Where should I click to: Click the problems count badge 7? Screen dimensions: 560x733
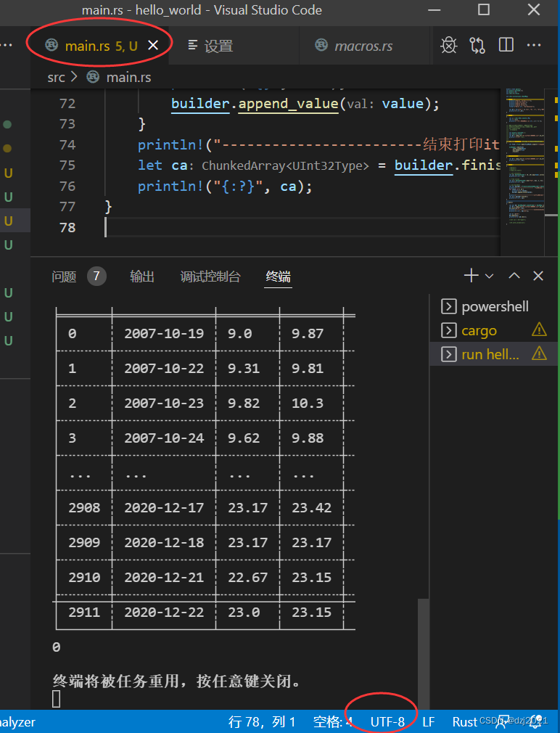(x=96, y=277)
